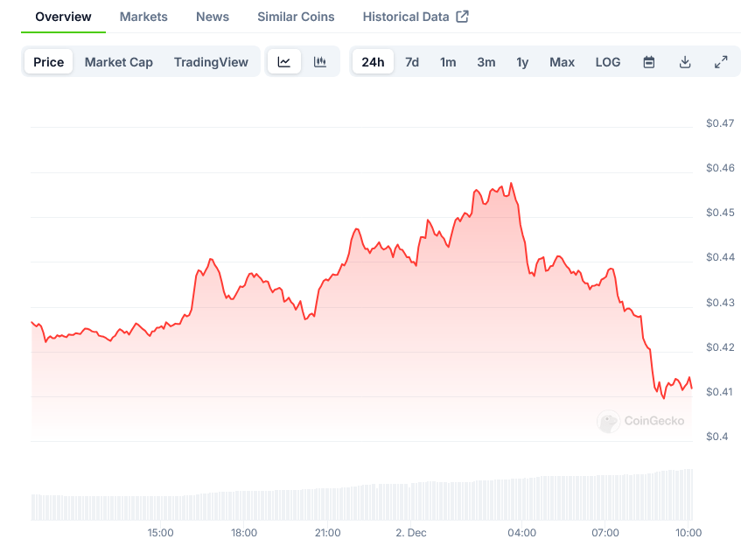This screenshot has width=741, height=560.
Task: Go to Similar Coins tab
Action: pyautogui.click(x=296, y=17)
